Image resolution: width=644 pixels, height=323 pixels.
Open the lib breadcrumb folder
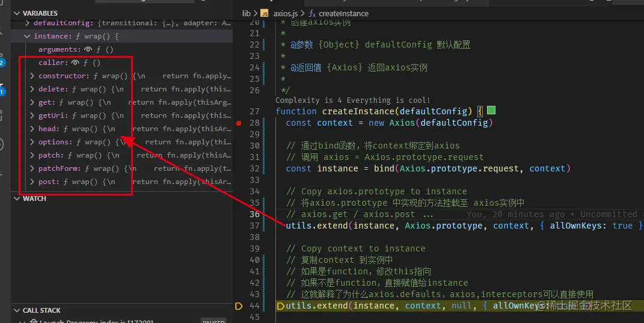(x=246, y=14)
